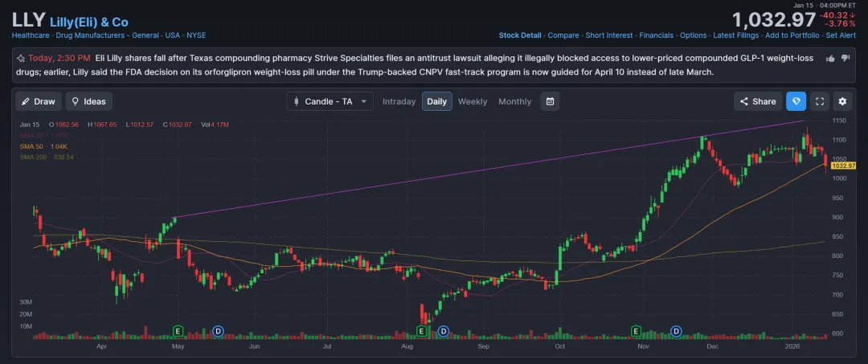Click the November earnings E marker

pyautogui.click(x=636, y=331)
